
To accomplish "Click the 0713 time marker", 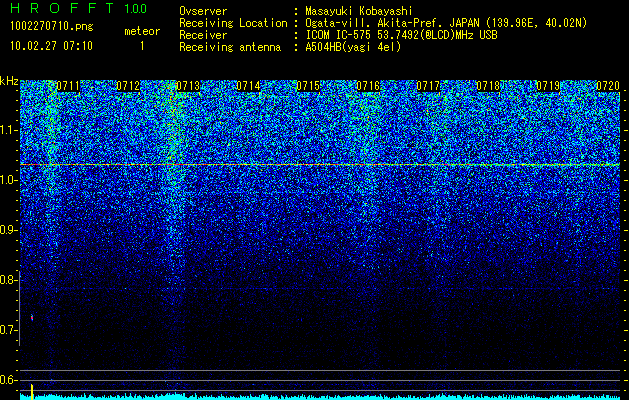I will 188,86.
